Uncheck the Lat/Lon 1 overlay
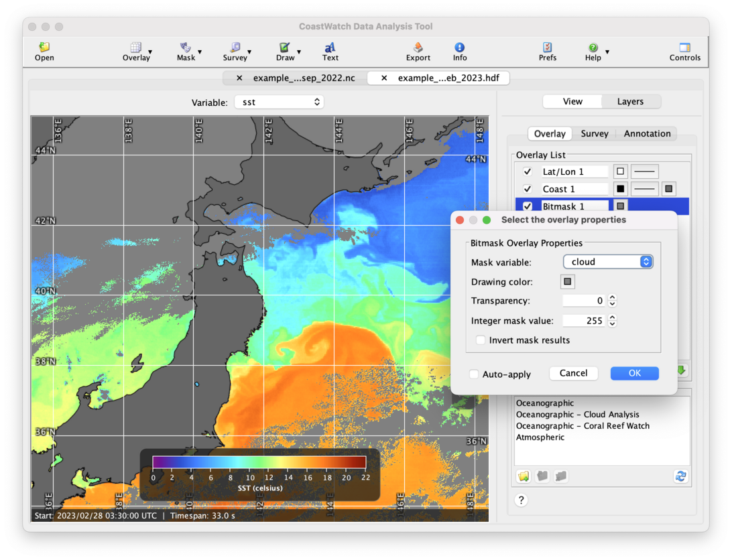The height and width of the screenshot is (560, 732). [526, 171]
